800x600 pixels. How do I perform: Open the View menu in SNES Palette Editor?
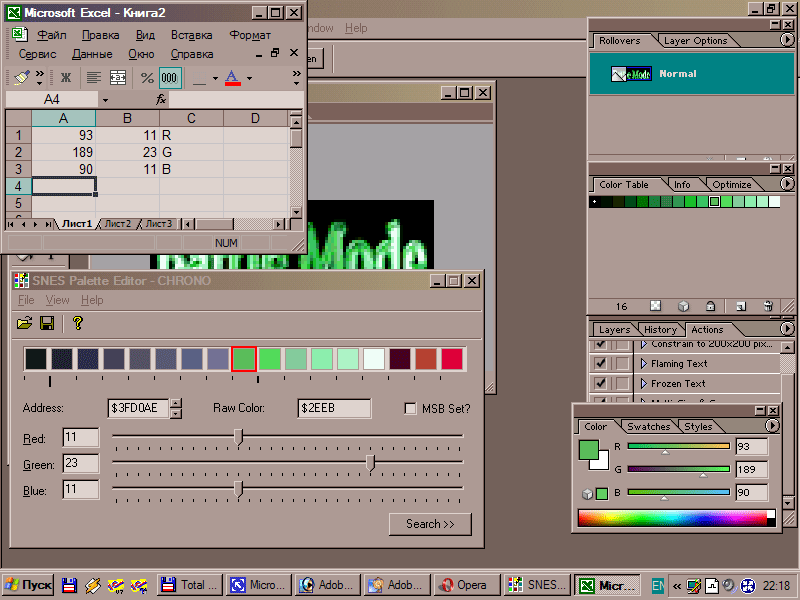coord(57,300)
